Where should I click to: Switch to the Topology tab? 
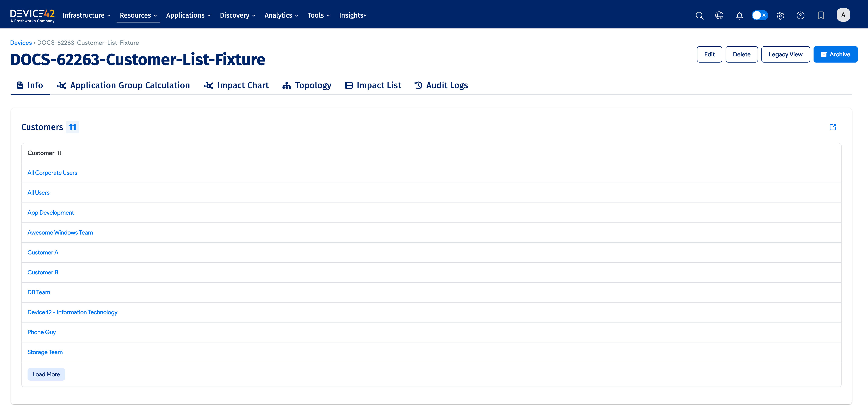[x=307, y=86]
